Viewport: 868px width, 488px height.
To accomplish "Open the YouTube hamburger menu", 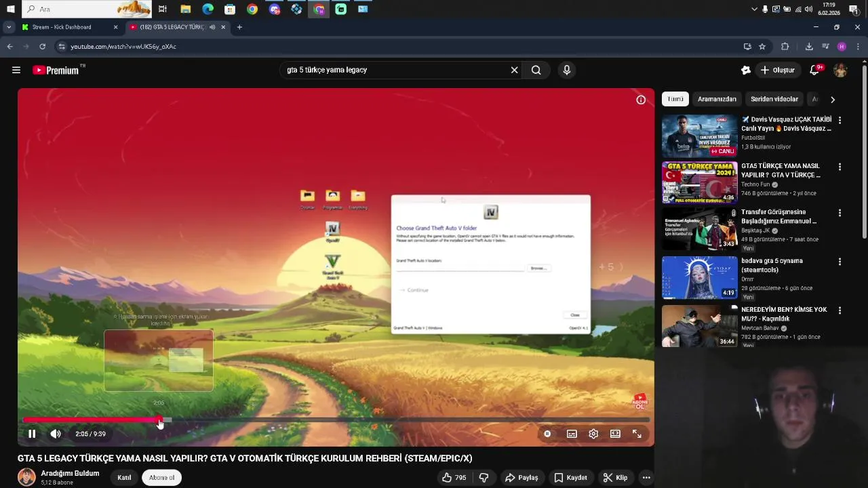I will pos(16,70).
